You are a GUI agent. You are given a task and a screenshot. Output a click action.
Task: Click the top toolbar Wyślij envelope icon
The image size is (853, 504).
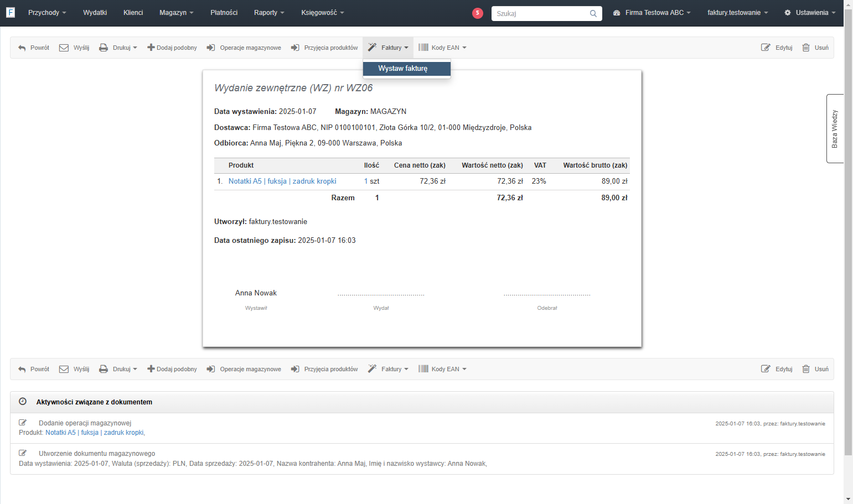coord(64,48)
